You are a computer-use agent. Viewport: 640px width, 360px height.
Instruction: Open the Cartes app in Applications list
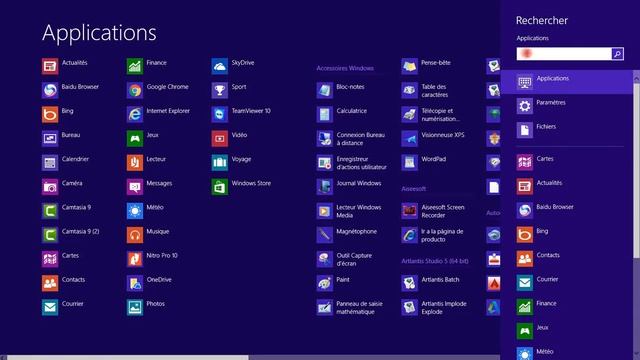tap(50, 259)
